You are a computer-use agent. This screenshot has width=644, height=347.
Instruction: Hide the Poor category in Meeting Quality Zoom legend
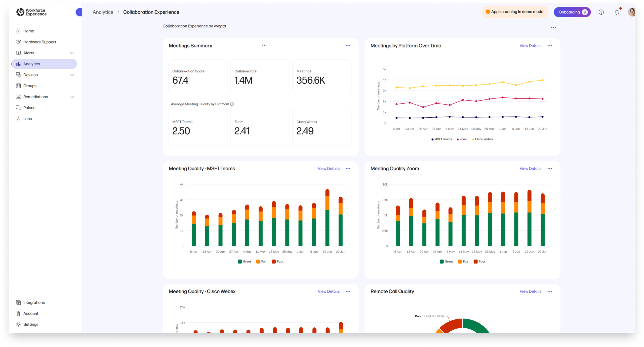coord(479,261)
